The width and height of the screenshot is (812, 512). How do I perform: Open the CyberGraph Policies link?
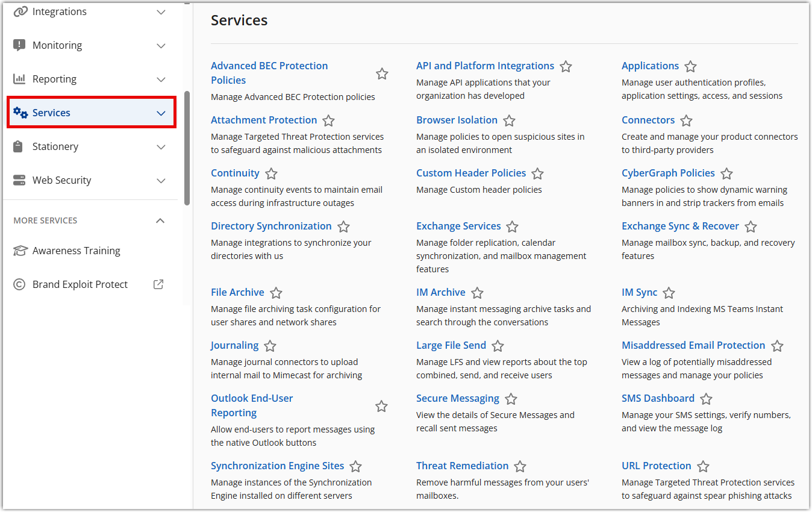coord(668,173)
